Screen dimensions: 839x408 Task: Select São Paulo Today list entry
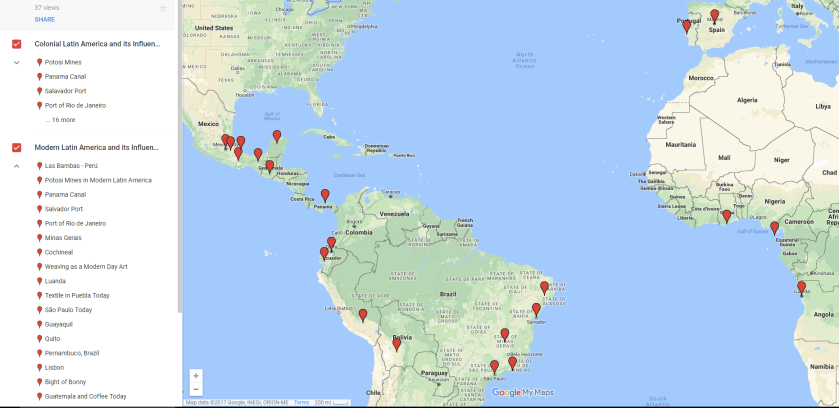pyautogui.click(x=68, y=310)
